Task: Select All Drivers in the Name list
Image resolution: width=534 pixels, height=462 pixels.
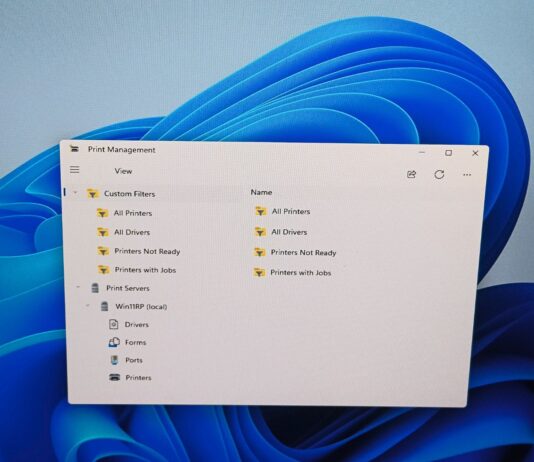Action: [x=289, y=232]
